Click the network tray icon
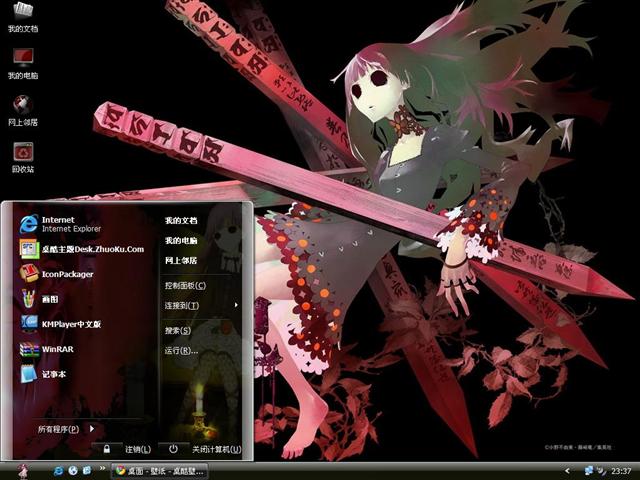The width and height of the screenshot is (640, 480). coord(589,471)
